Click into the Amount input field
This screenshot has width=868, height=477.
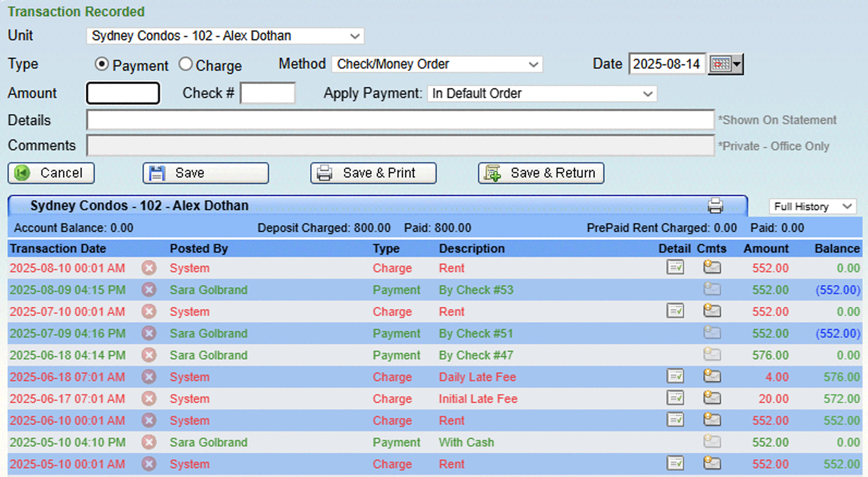[123, 93]
